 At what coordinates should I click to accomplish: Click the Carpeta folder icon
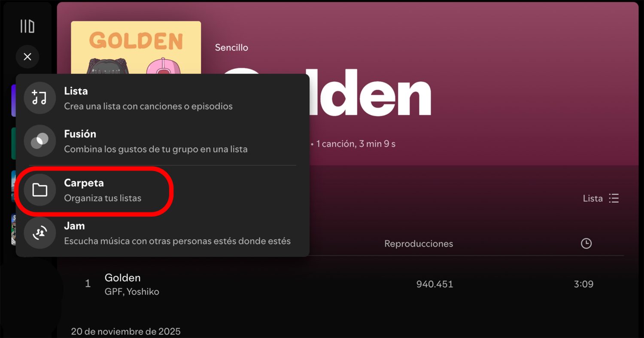click(39, 190)
